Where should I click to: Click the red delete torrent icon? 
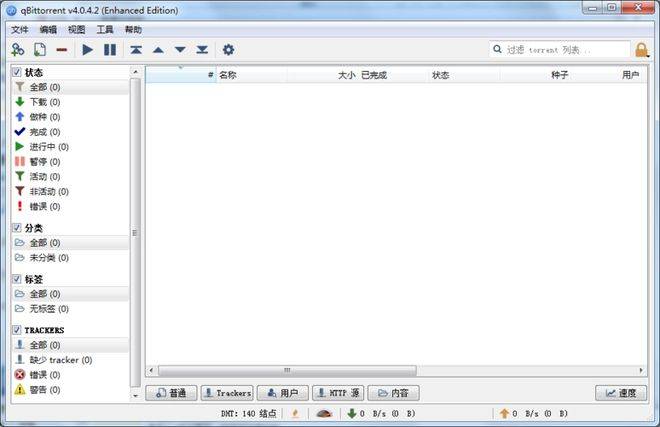(62, 50)
